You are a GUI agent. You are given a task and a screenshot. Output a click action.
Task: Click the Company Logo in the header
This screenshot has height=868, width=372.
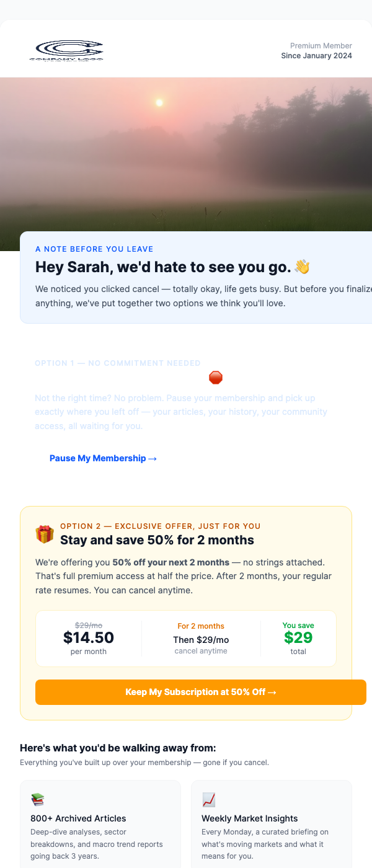click(68, 50)
